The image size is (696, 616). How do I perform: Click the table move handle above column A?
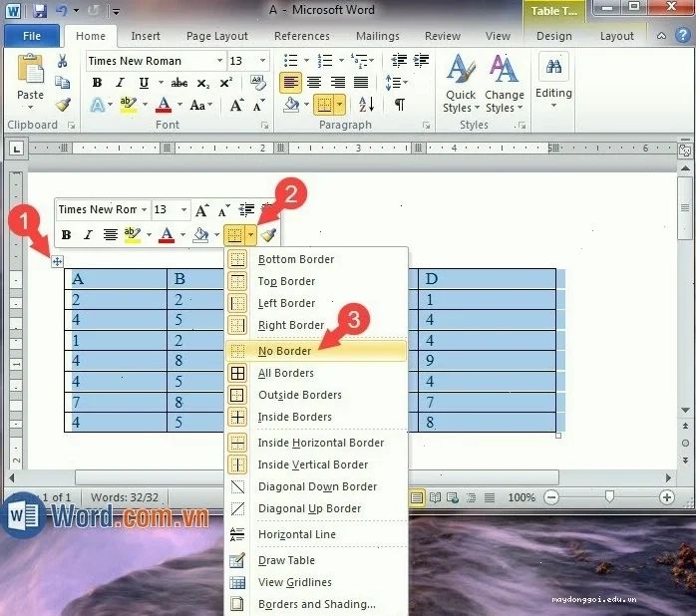coord(57,262)
